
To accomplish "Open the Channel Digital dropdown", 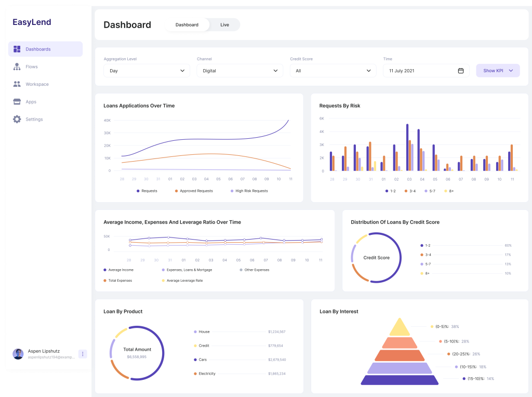I will [240, 71].
